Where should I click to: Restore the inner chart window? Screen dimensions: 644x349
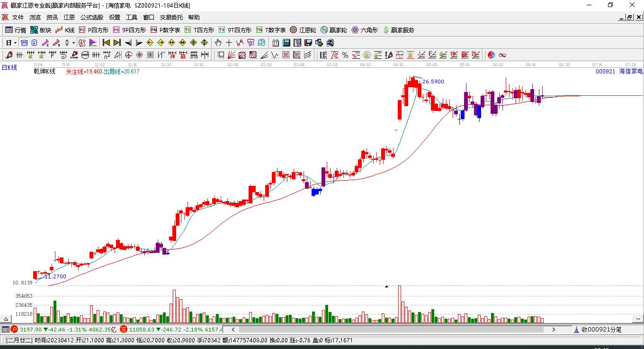[x=630, y=18]
